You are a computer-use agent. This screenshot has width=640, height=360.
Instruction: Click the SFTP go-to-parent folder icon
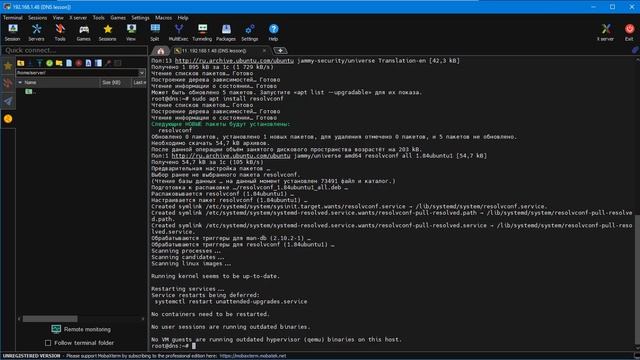[x=20, y=63]
